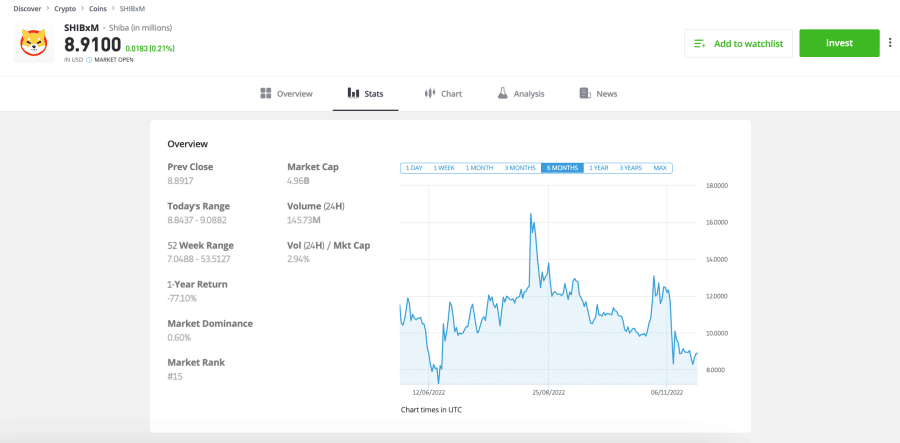Image resolution: width=900 pixels, height=443 pixels.
Task: Click the Market Cap label
Action: pyautogui.click(x=313, y=167)
